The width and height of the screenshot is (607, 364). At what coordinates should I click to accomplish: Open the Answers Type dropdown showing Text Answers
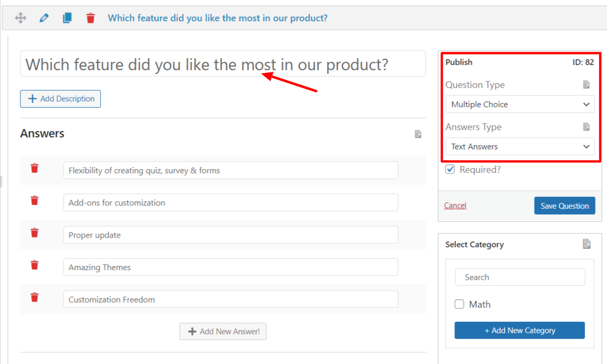pyautogui.click(x=519, y=146)
